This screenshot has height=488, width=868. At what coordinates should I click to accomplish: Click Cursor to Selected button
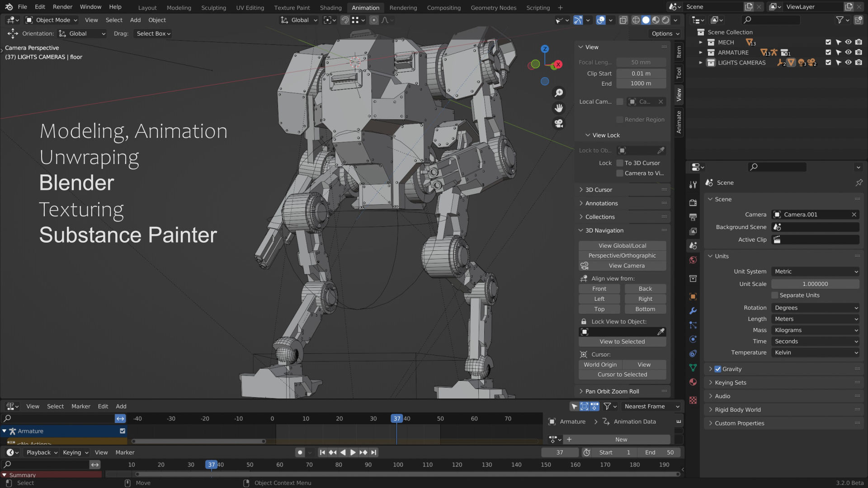pos(622,375)
